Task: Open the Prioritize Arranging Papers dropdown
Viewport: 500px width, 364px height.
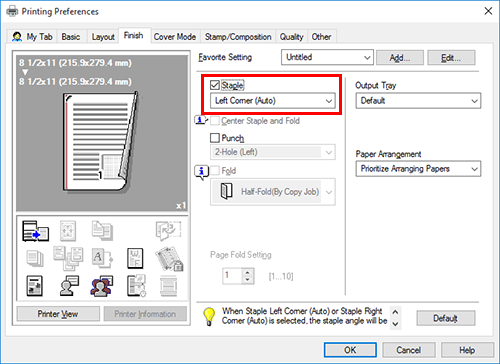Action: point(418,169)
